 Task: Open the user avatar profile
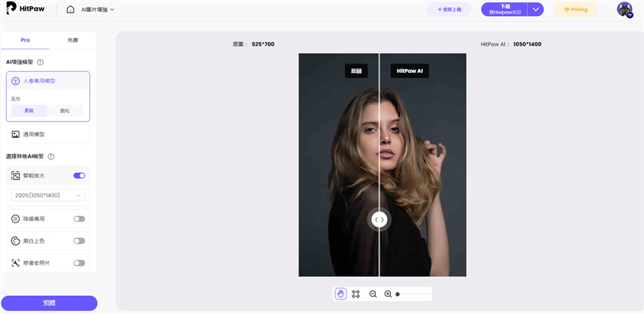(x=624, y=9)
